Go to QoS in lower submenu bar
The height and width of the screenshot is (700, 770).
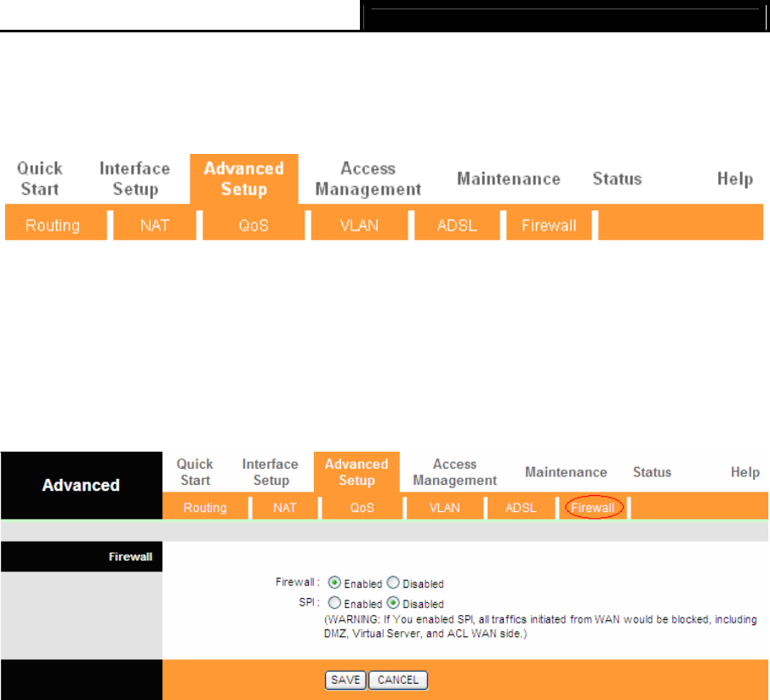pos(362,508)
